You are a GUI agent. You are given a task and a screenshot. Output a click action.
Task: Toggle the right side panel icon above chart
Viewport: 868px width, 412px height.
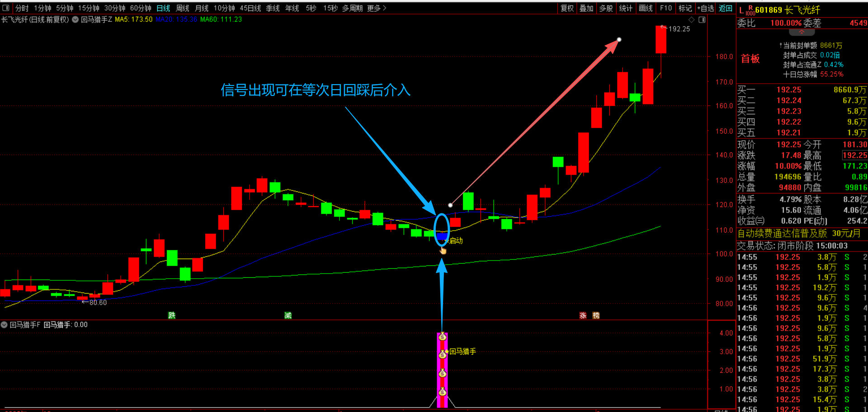point(702,19)
